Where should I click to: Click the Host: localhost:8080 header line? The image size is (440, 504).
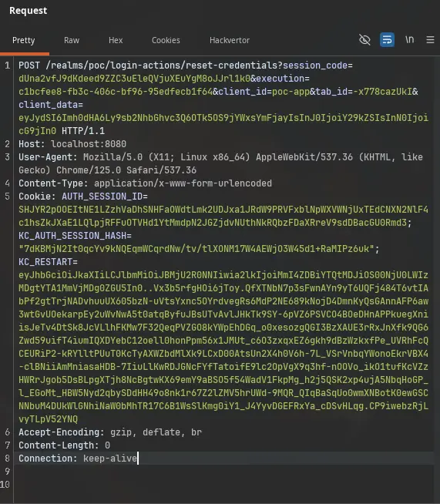[x=72, y=144]
